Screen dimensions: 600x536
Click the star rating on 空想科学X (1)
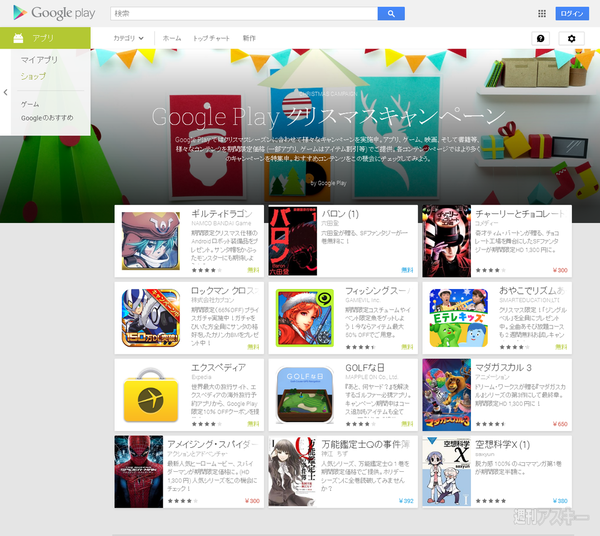pyautogui.click(x=491, y=501)
